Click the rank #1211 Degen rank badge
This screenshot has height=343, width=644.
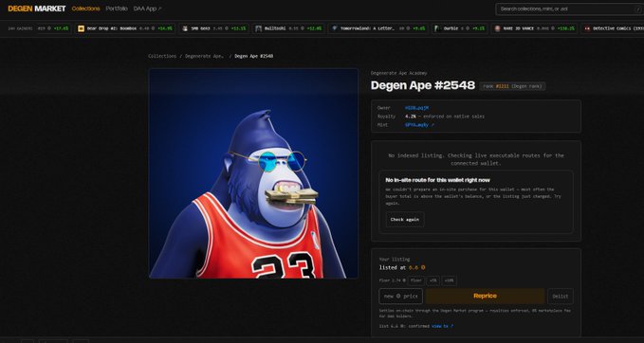[512, 86]
